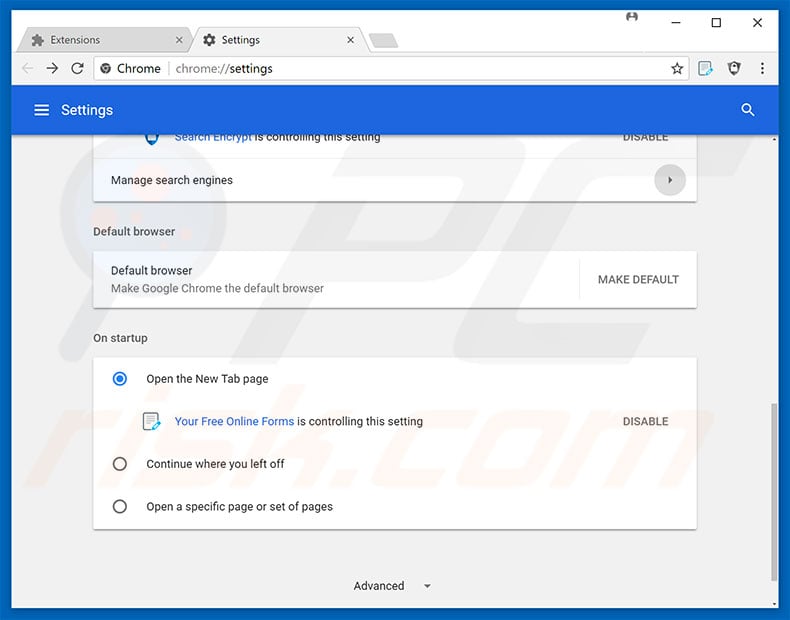Open the Chrome three-dot menu

(762, 68)
